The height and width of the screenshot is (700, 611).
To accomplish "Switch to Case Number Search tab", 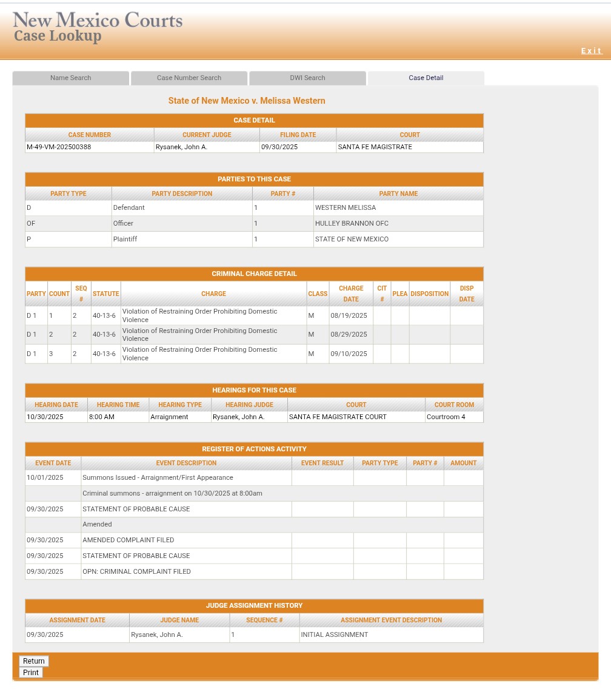I will pos(189,78).
